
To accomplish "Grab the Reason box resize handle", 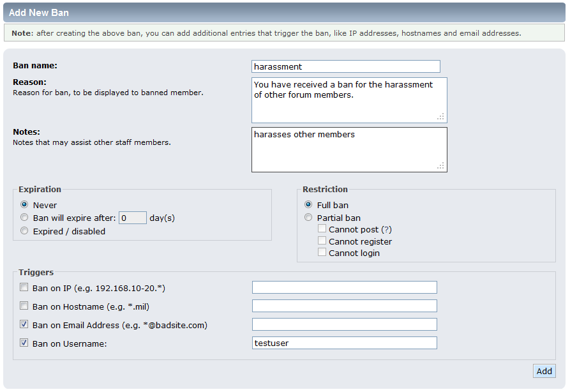I will point(440,116).
